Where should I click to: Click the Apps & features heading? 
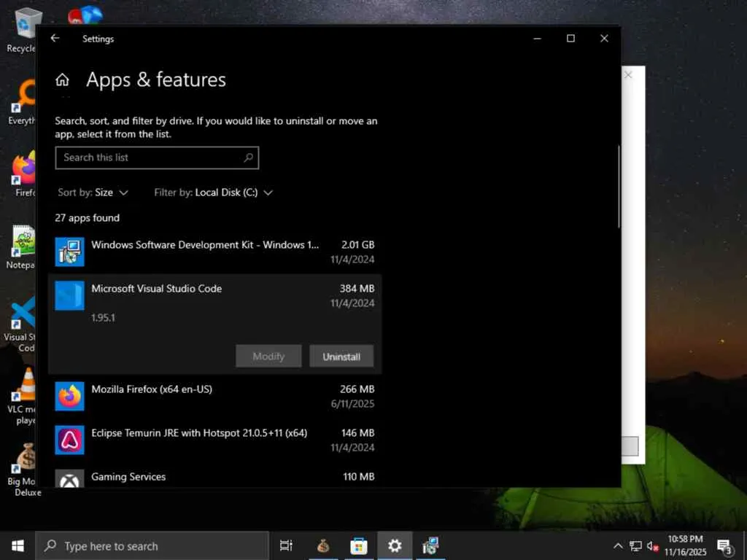pyautogui.click(x=156, y=79)
